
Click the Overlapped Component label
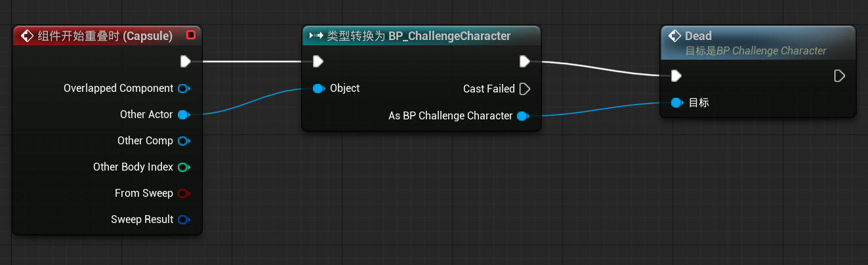[119, 88]
